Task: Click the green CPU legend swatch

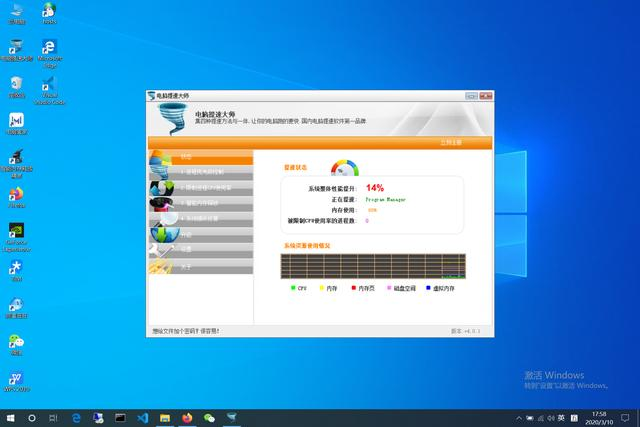Action: pyautogui.click(x=293, y=288)
